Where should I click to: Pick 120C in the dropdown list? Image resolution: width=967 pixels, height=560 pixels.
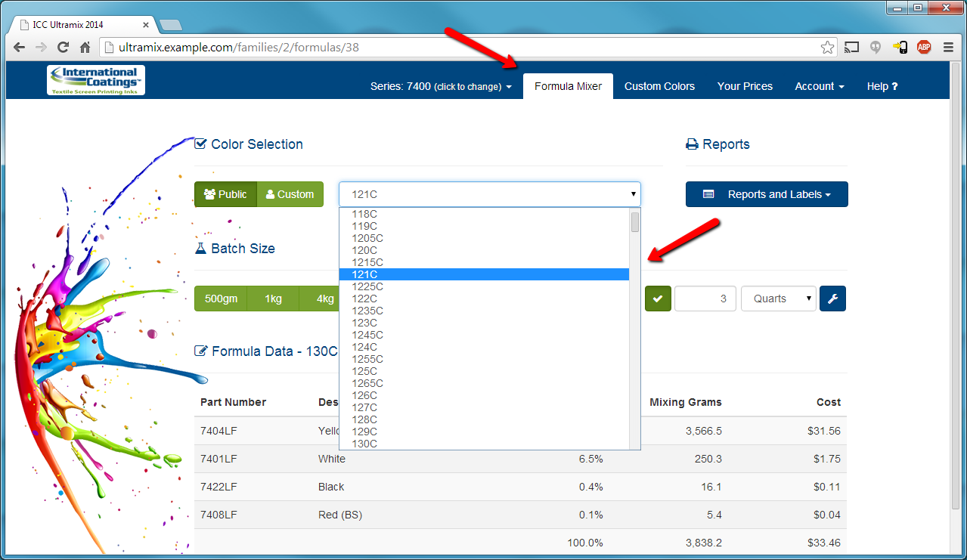(484, 250)
